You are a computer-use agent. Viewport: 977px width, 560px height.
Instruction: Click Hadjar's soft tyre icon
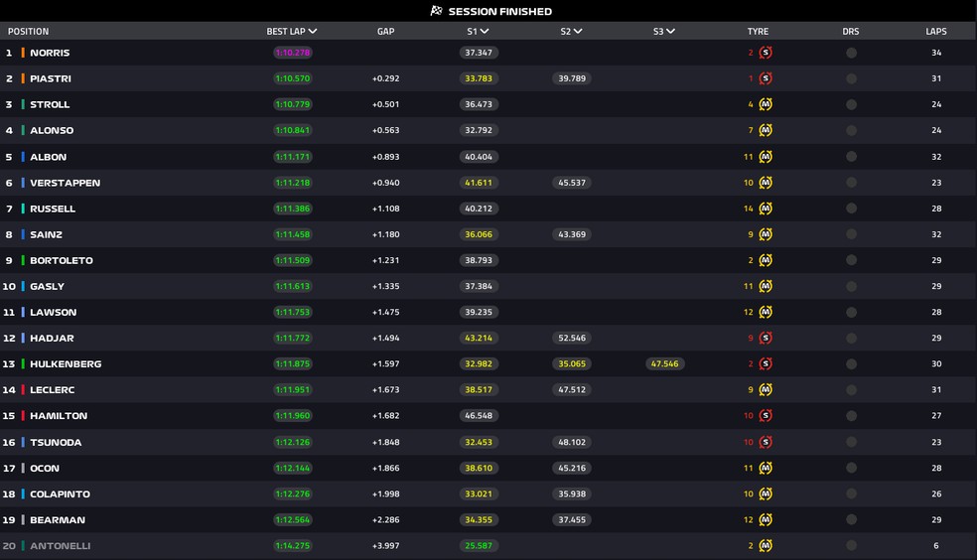[766, 338]
